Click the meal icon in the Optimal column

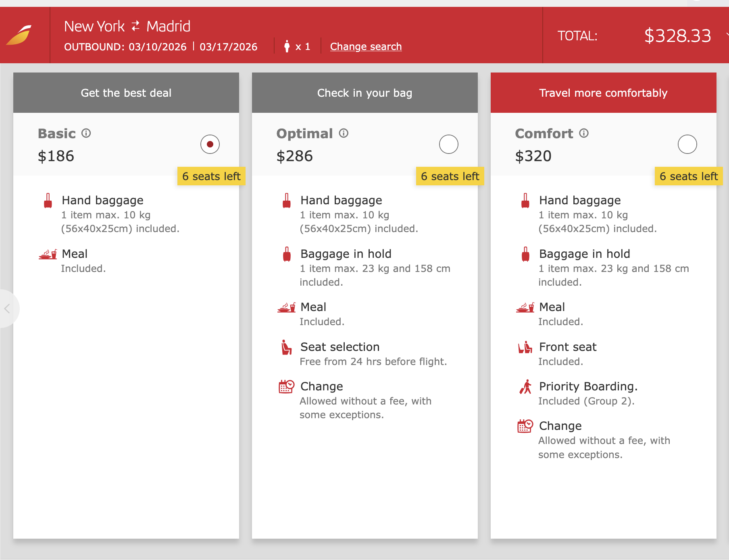point(286,307)
